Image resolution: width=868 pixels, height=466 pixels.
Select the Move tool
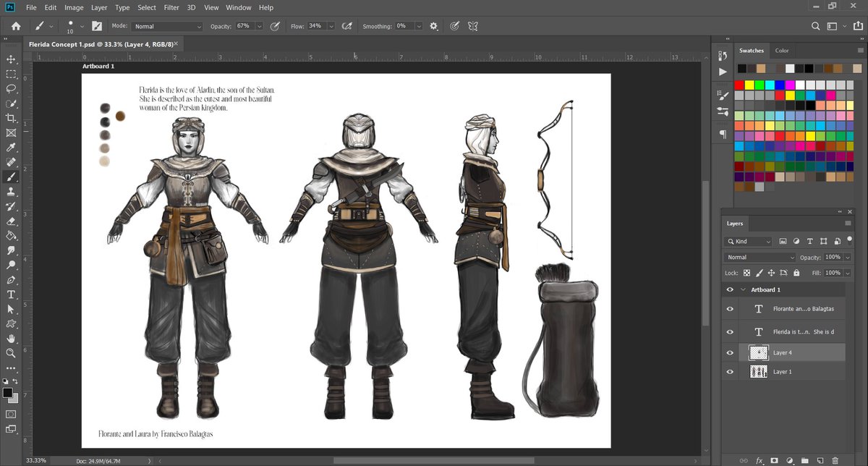click(x=11, y=59)
